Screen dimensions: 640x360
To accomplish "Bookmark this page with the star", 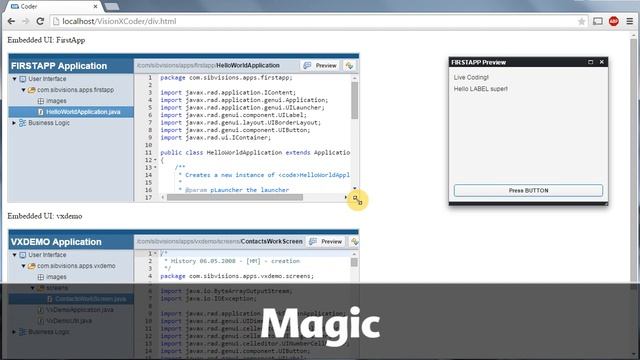I will pyautogui.click(x=581, y=22).
